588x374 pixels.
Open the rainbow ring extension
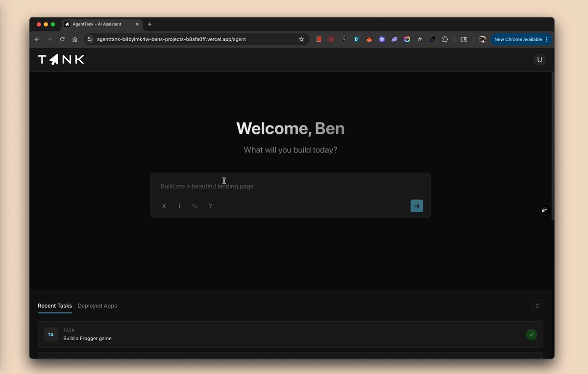point(407,39)
